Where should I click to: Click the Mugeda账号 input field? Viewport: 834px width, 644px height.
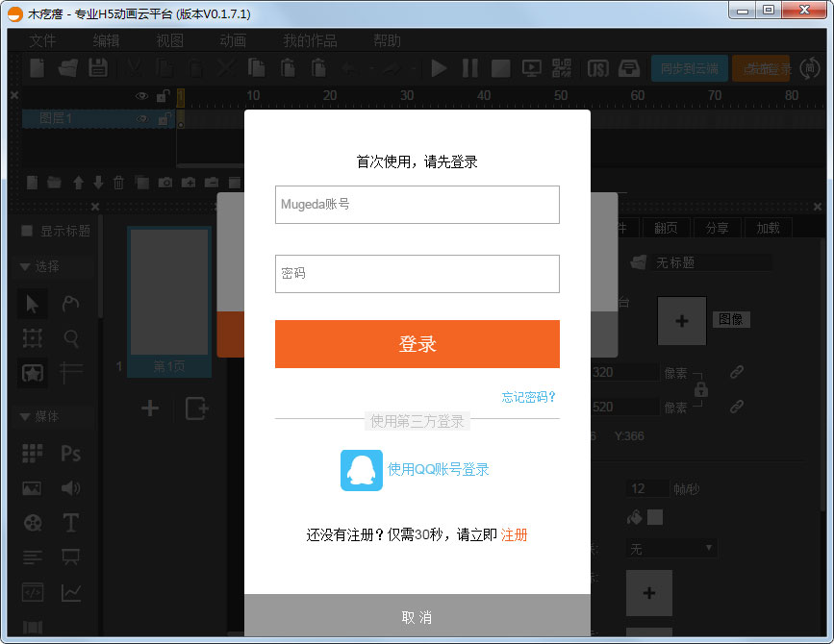point(417,205)
